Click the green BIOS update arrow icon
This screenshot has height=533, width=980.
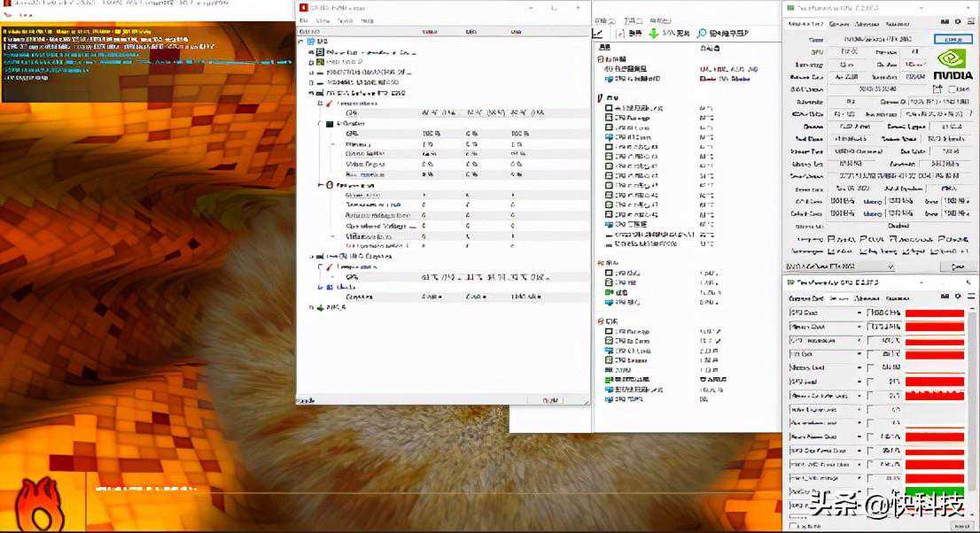pyautogui.click(x=653, y=34)
